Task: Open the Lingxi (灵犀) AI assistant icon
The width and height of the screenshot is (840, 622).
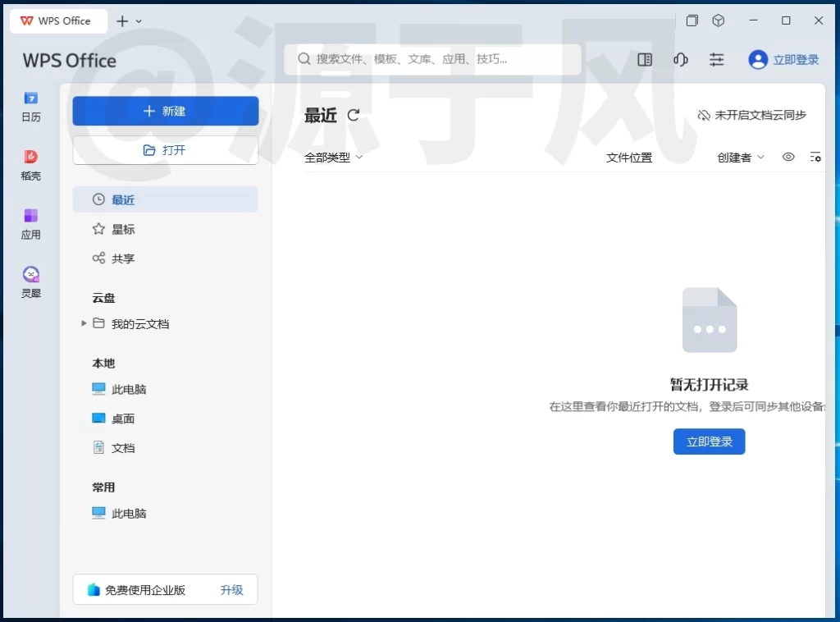Action: [30, 282]
